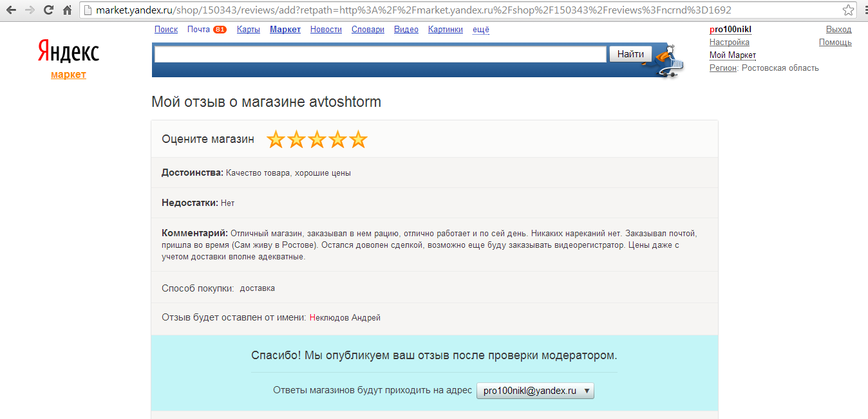Image resolution: width=868 pixels, height=419 pixels.
Task: Go forward with the browser forward arrow
Action: [30, 10]
